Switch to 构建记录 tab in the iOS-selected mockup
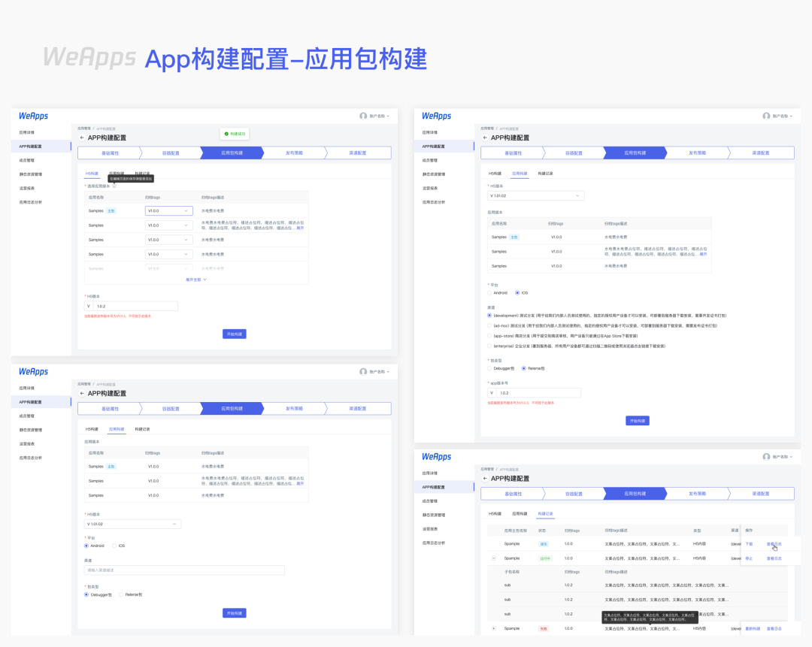The image size is (812, 647). click(x=545, y=174)
